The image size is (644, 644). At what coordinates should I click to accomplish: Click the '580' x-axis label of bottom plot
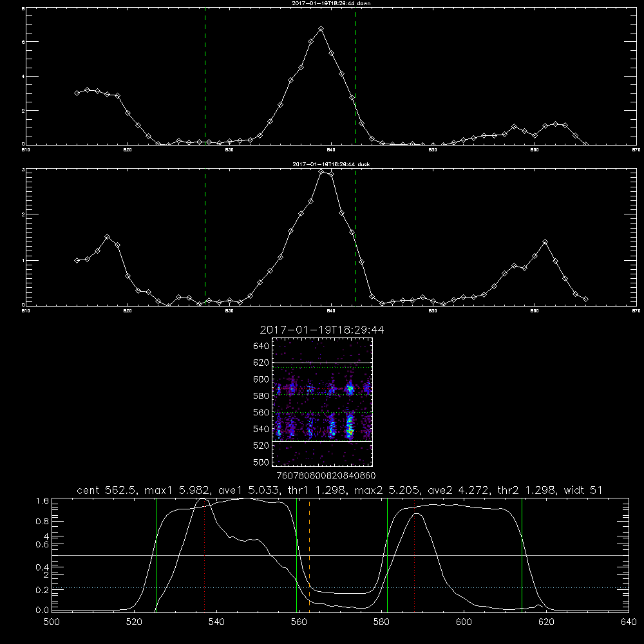[381, 622]
